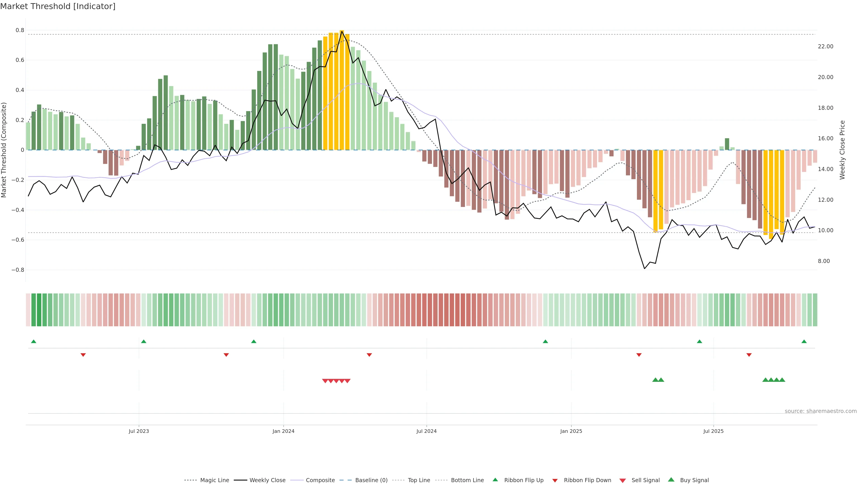Viewport: 868px width, 488px height.
Task: Toggle the Magic Line legend entry
Action: point(214,480)
